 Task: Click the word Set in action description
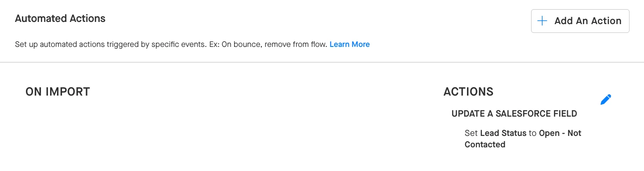[x=471, y=133]
